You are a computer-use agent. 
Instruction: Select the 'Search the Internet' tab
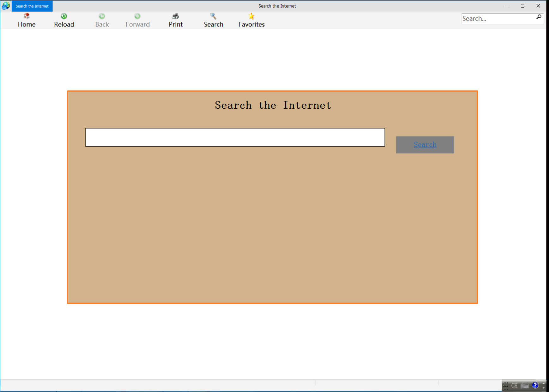[x=32, y=6]
